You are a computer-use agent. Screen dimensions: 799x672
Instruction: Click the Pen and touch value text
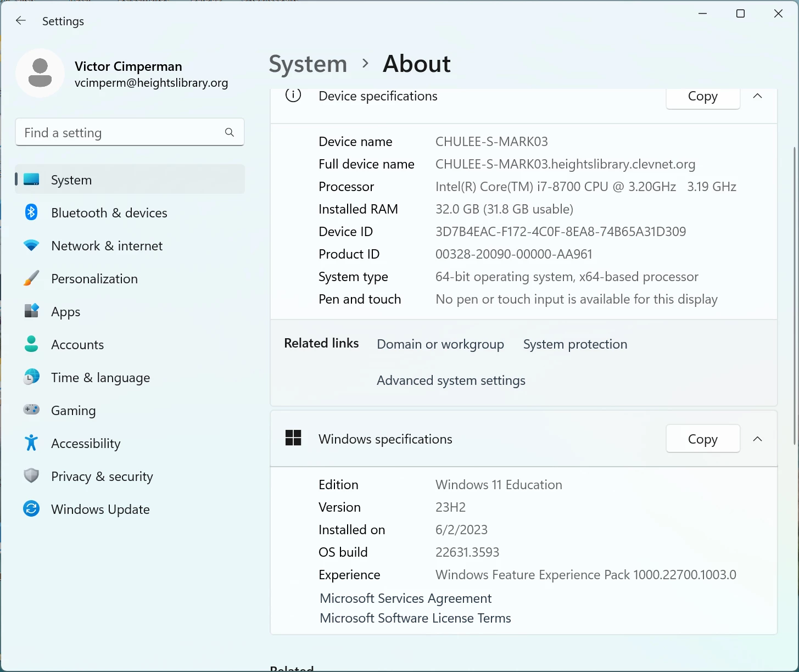point(577,299)
